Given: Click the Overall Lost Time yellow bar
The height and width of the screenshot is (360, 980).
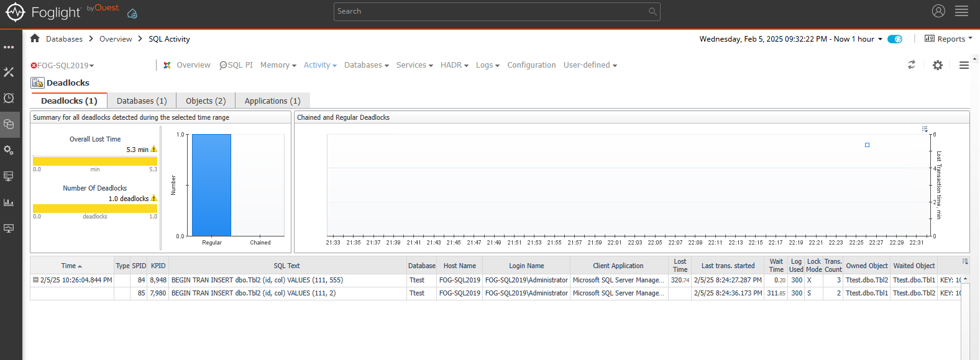Looking at the screenshot, I should pos(95,161).
